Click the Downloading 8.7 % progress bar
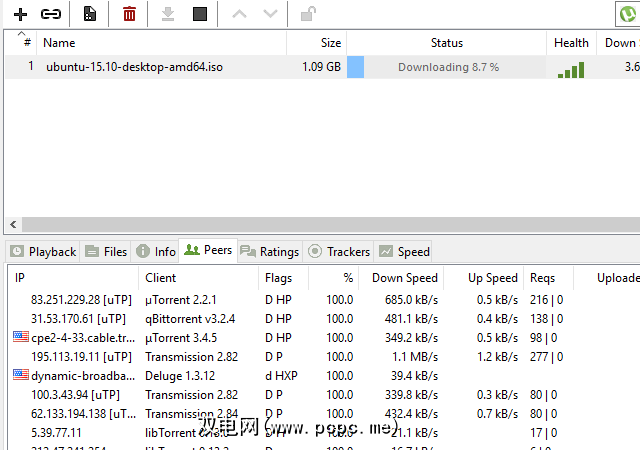 coord(446,67)
